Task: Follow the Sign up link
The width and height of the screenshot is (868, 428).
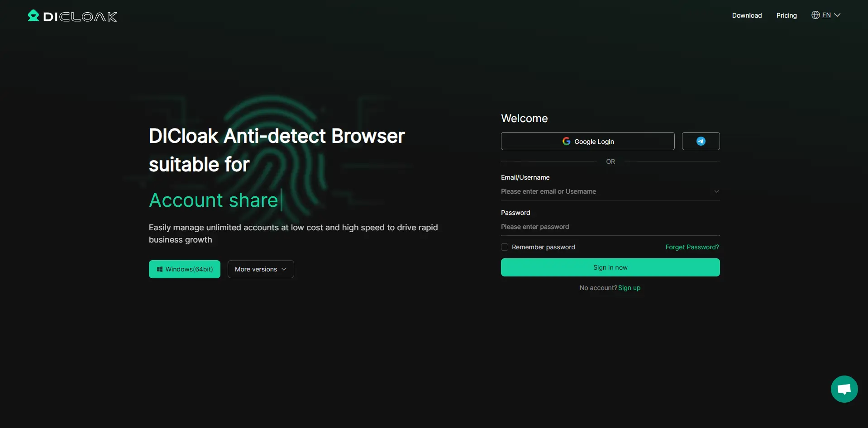Action: click(629, 288)
